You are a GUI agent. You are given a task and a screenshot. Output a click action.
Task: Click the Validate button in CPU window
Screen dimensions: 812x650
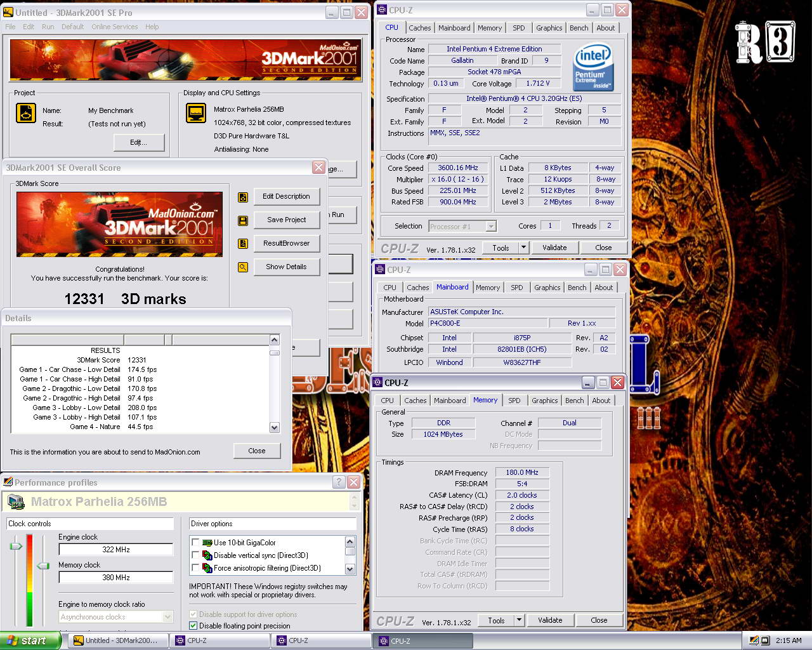pos(554,248)
